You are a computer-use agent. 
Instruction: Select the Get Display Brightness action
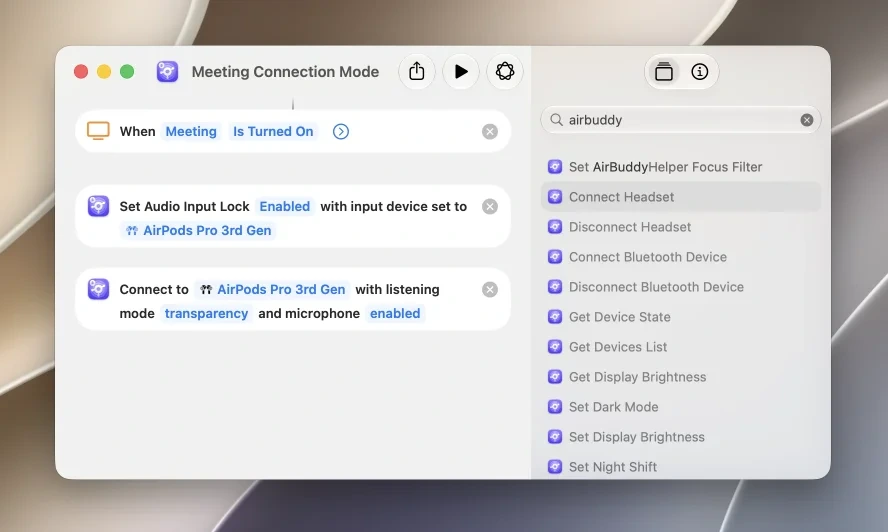681,377
